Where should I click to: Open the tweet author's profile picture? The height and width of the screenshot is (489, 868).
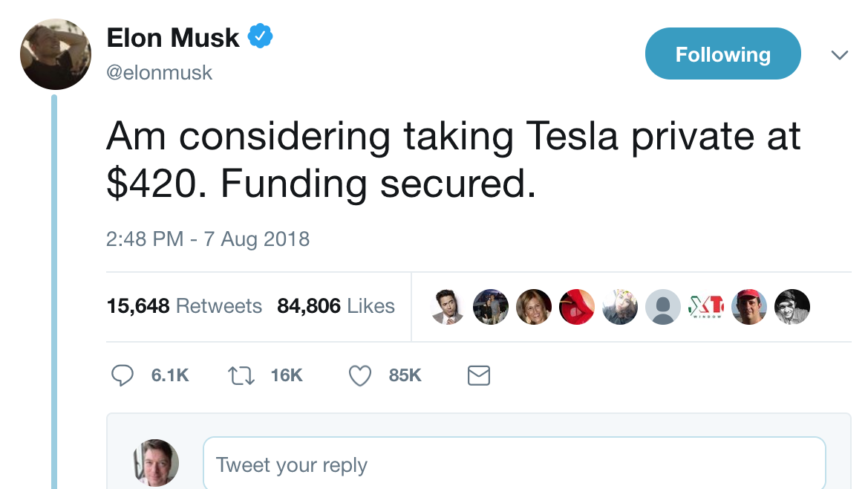coord(56,54)
